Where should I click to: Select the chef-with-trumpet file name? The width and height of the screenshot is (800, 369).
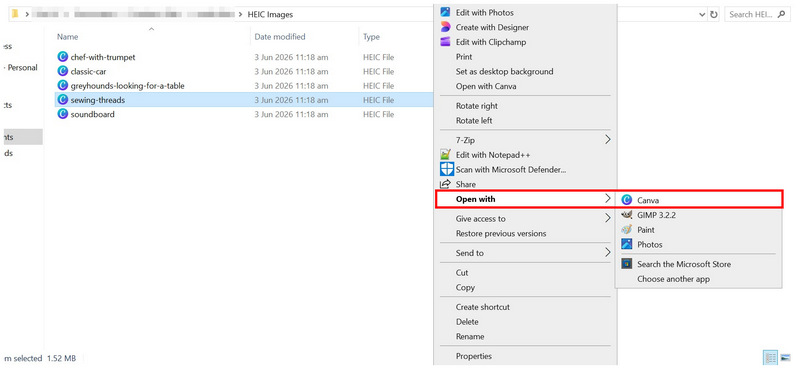103,57
